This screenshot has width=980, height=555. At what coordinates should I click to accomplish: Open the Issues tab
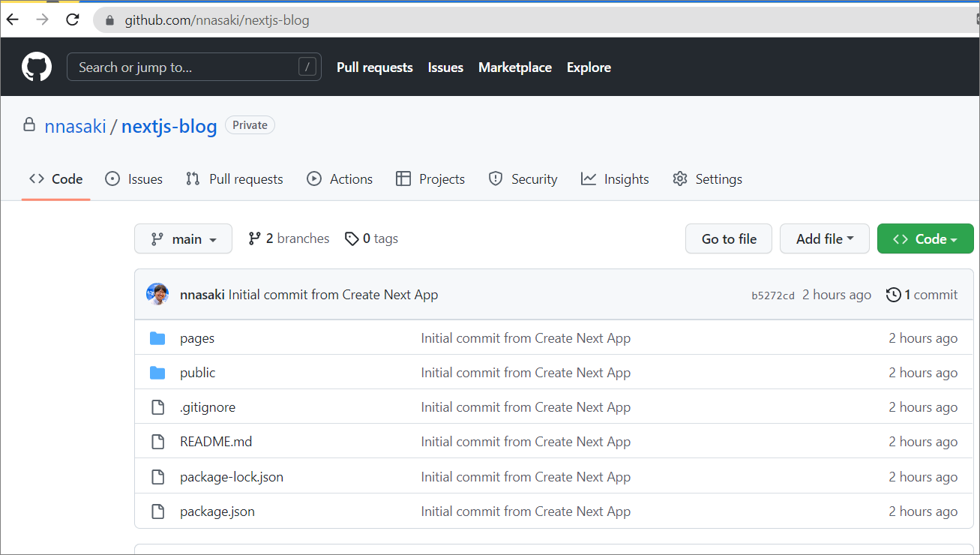(134, 178)
